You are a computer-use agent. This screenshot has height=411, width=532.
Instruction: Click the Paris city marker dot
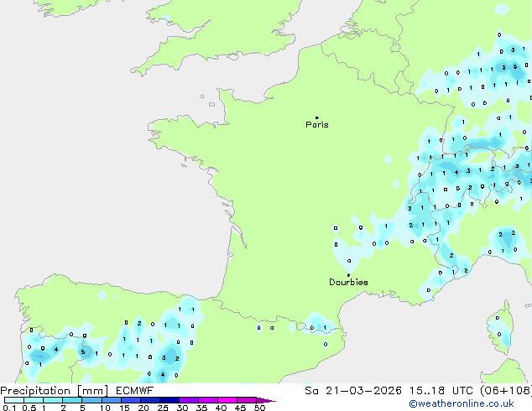coord(316,117)
